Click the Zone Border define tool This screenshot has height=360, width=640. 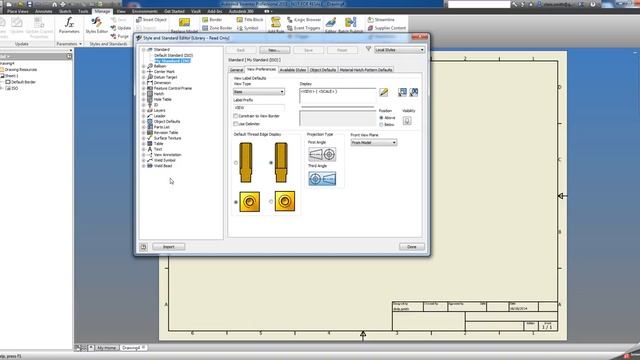[x=217, y=28]
